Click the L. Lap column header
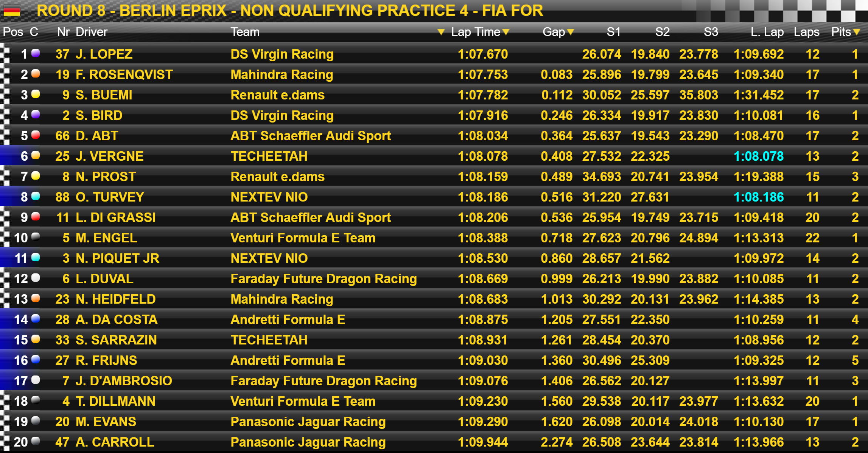Screen dimensions: 868x453 (767, 32)
